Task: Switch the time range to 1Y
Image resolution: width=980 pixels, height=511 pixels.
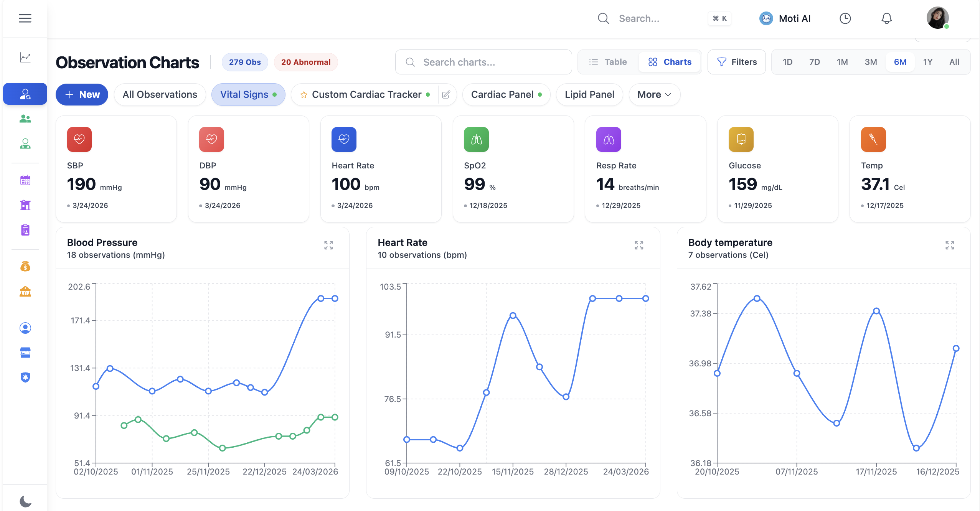Action: tap(928, 62)
